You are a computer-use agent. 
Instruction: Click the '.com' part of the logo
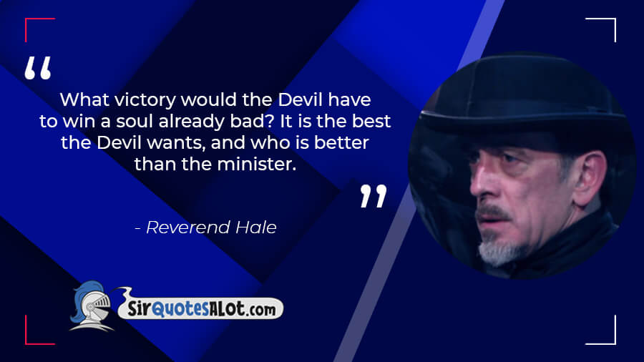pos(260,310)
